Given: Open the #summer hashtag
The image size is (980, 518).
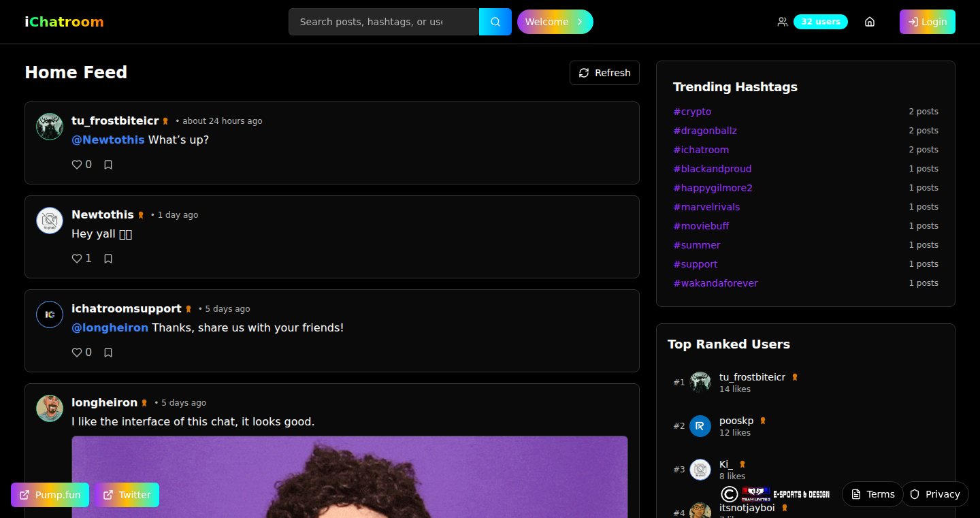Looking at the screenshot, I should (x=696, y=245).
